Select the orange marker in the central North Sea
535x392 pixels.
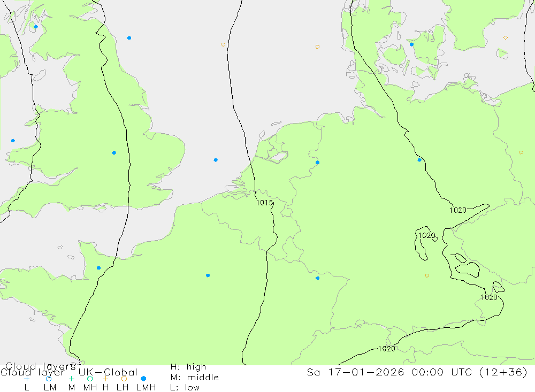pos(223,45)
